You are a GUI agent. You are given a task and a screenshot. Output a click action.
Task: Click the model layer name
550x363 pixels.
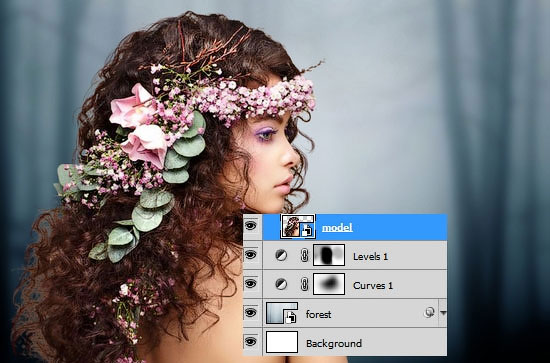pos(337,228)
